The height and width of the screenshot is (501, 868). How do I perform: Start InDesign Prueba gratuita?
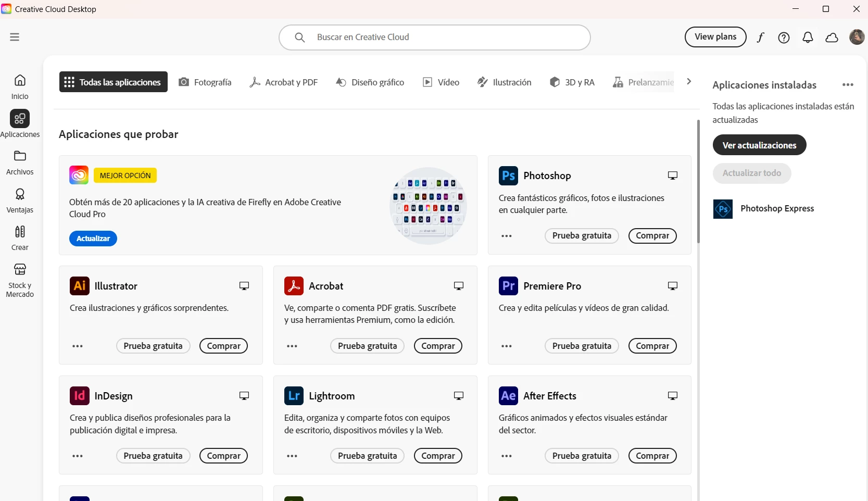(x=153, y=456)
